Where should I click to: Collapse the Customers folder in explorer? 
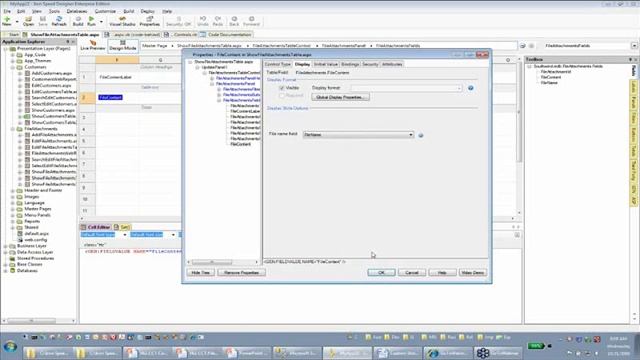[13, 67]
